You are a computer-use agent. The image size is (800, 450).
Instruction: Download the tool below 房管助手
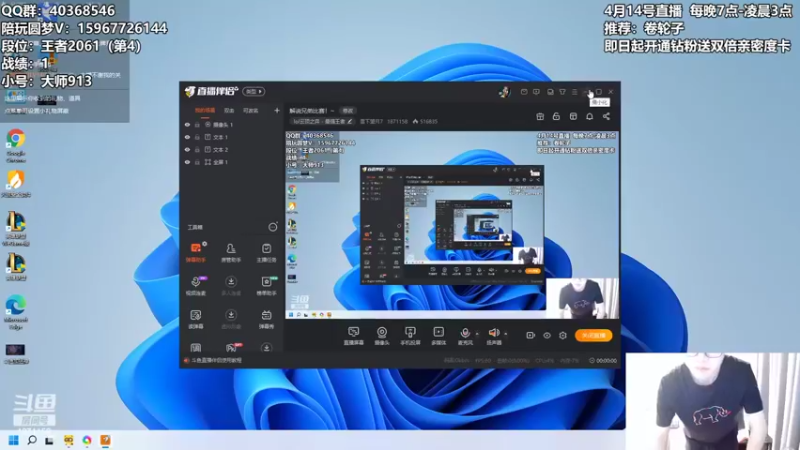point(231,286)
